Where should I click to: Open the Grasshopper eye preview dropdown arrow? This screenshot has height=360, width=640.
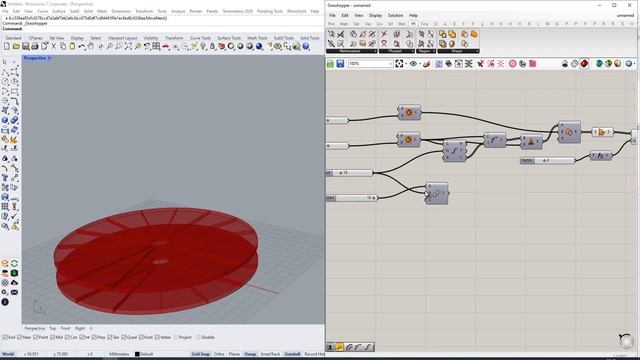419,64
